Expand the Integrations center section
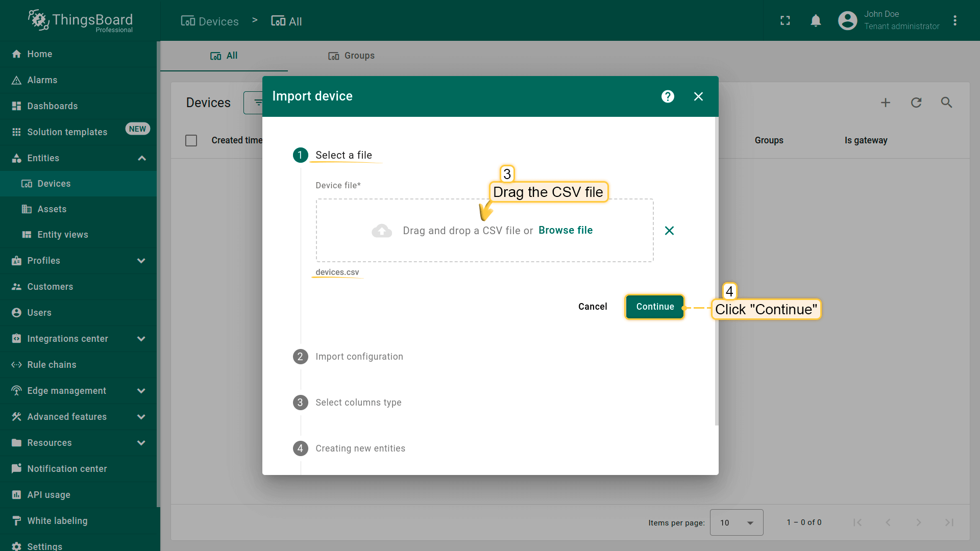 coord(141,339)
